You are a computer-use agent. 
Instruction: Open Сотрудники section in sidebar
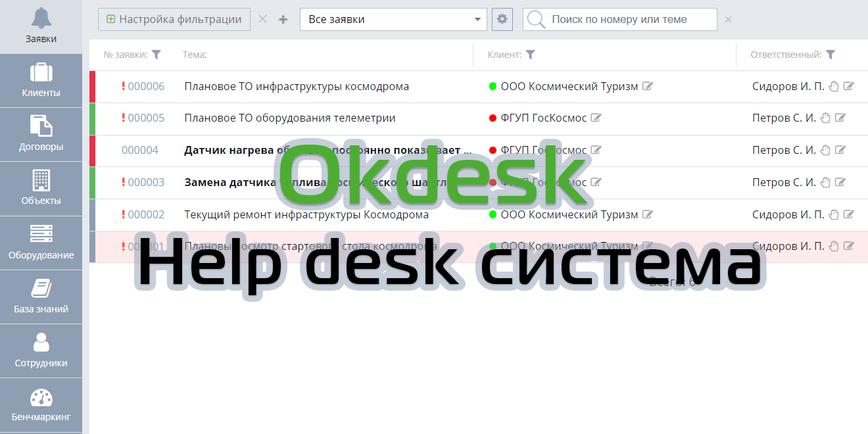click(x=41, y=350)
